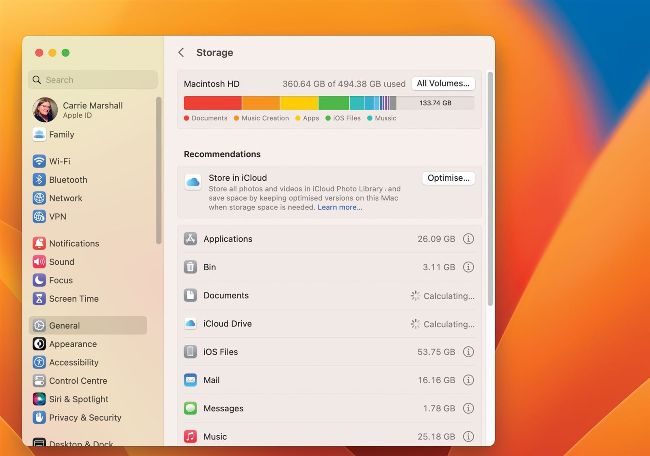Image resolution: width=650 pixels, height=456 pixels.
Task: Click the iCloud Drive cloud icon
Action: coord(190,324)
